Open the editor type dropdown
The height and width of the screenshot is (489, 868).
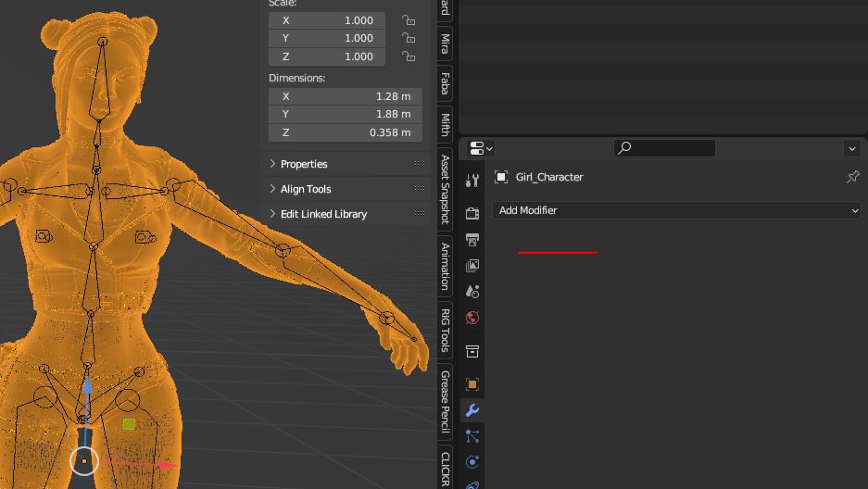(481, 148)
